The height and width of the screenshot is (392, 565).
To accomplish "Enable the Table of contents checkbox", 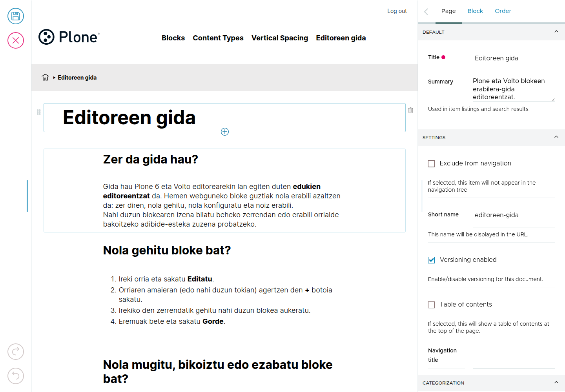I will [x=432, y=305].
